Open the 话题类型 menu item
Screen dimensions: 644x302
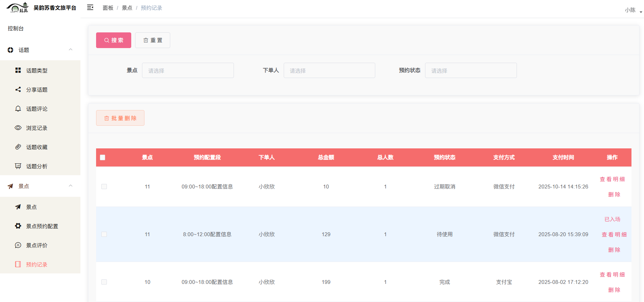pyautogui.click(x=40, y=70)
